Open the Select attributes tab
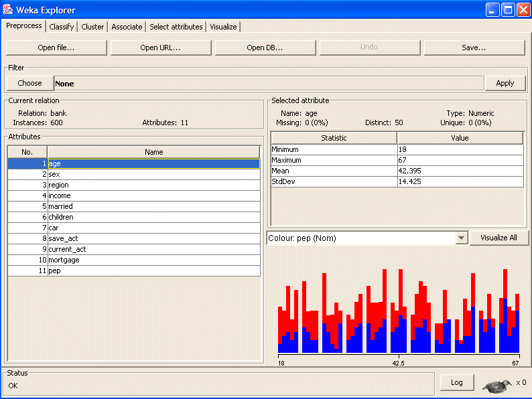 (x=176, y=27)
